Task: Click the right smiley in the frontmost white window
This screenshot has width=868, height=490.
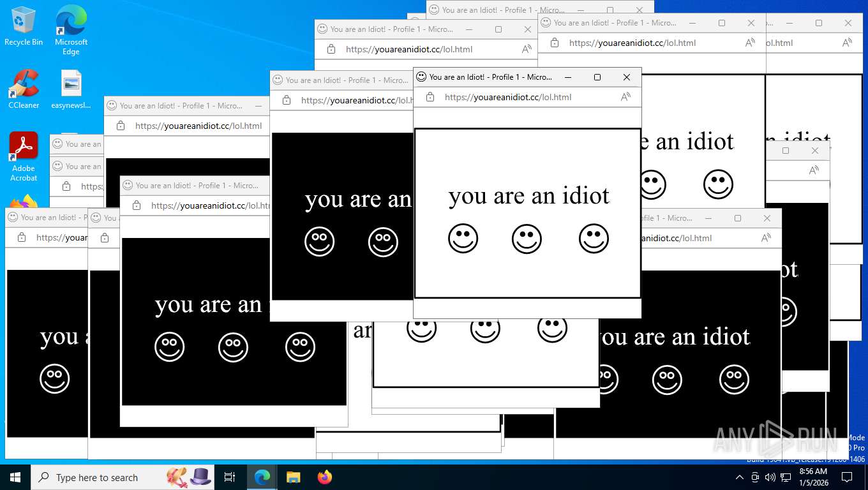Action: point(594,239)
